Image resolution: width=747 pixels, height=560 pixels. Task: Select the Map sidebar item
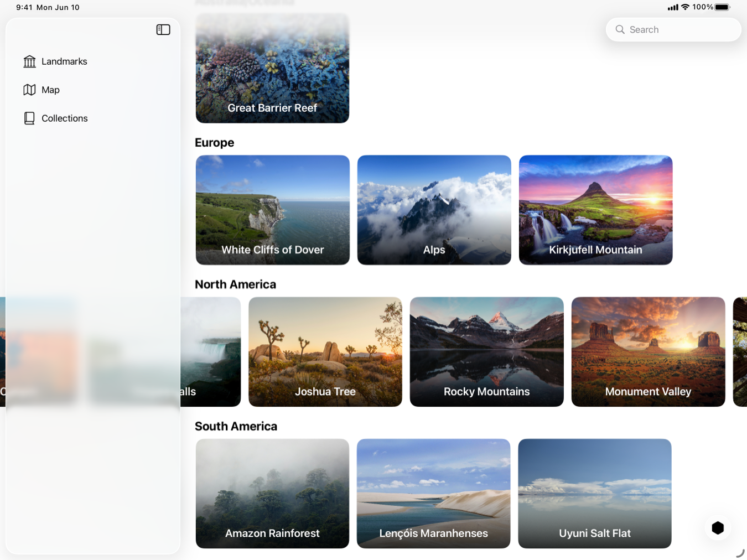(x=50, y=89)
